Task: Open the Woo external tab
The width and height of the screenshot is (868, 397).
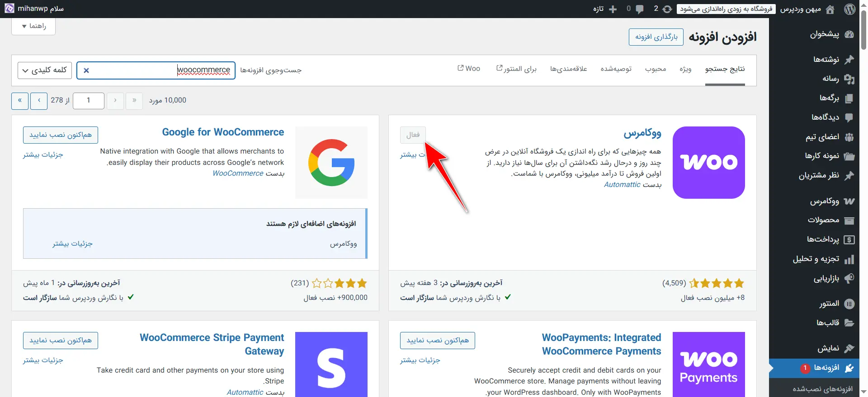Action: click(469, 69)
